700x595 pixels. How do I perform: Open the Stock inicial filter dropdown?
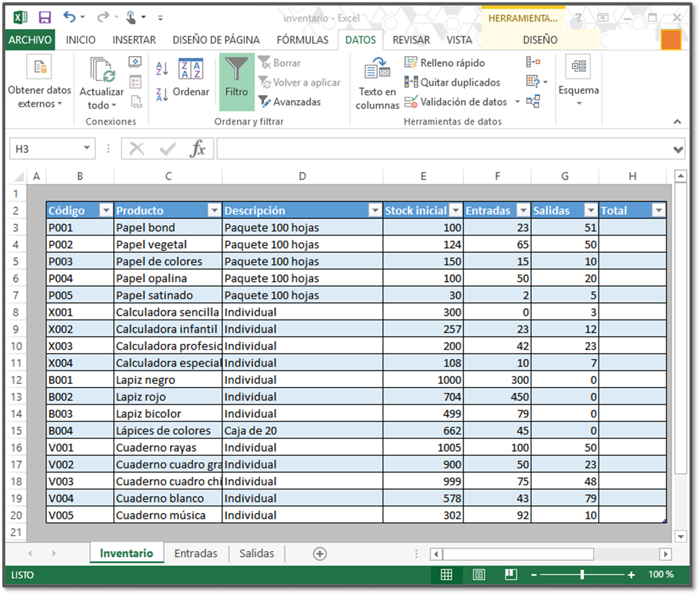[x=455, y=211]
